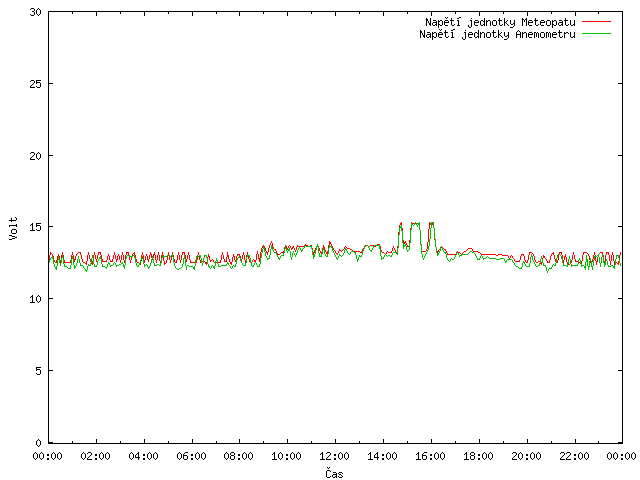Click the 08:00 time tick label

tap(239, 456)
